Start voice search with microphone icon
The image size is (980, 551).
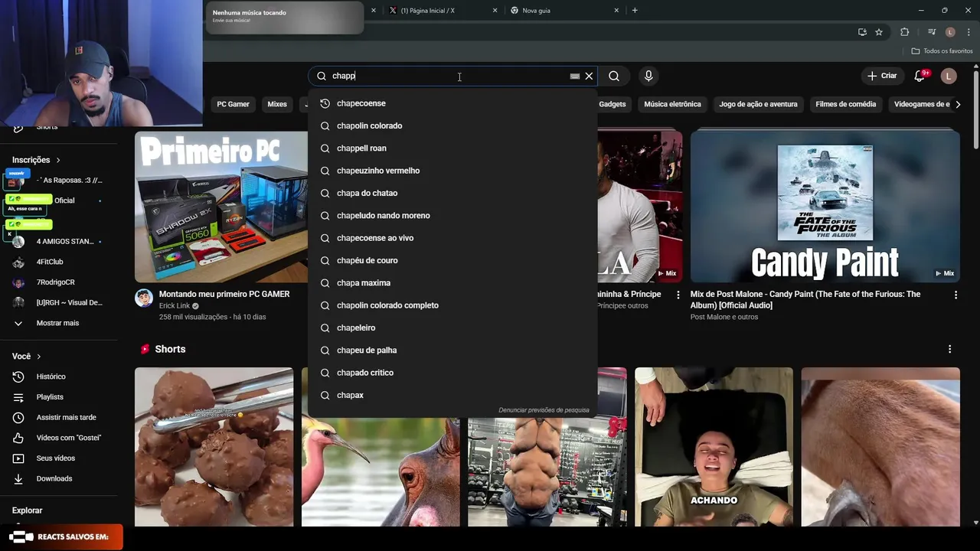648,76
